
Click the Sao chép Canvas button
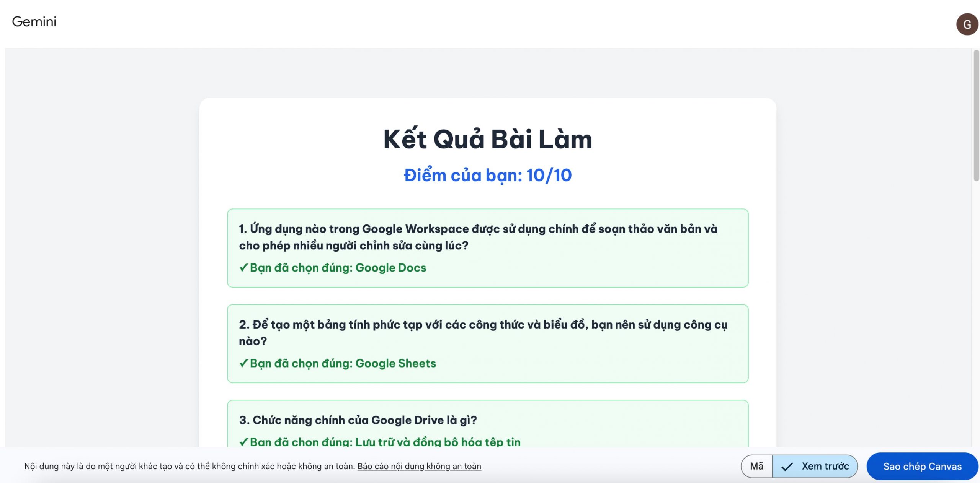922,466
